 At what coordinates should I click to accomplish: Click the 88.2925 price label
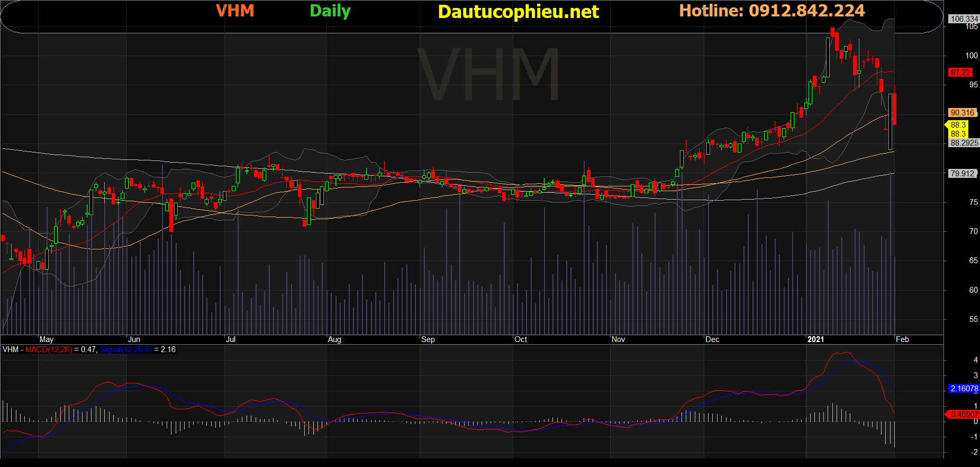964,143
